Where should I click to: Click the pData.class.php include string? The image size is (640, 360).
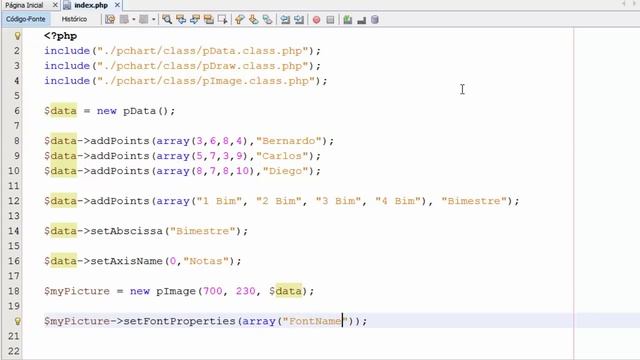(202, 51)
